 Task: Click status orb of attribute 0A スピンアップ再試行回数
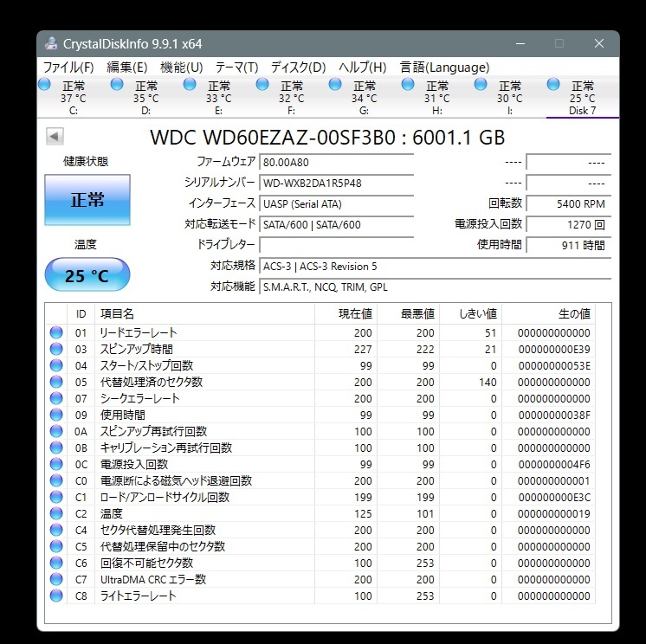click(x=56, y=431)
